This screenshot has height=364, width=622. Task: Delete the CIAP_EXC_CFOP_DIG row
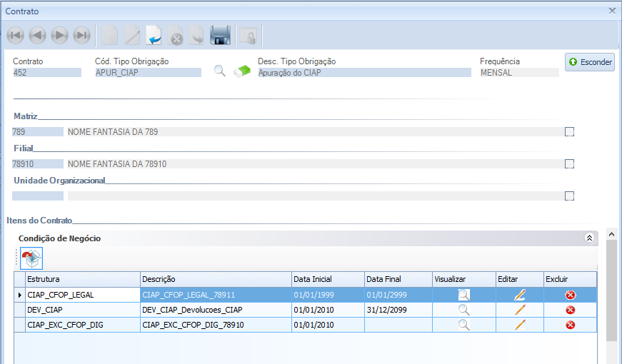pos(570,325)
